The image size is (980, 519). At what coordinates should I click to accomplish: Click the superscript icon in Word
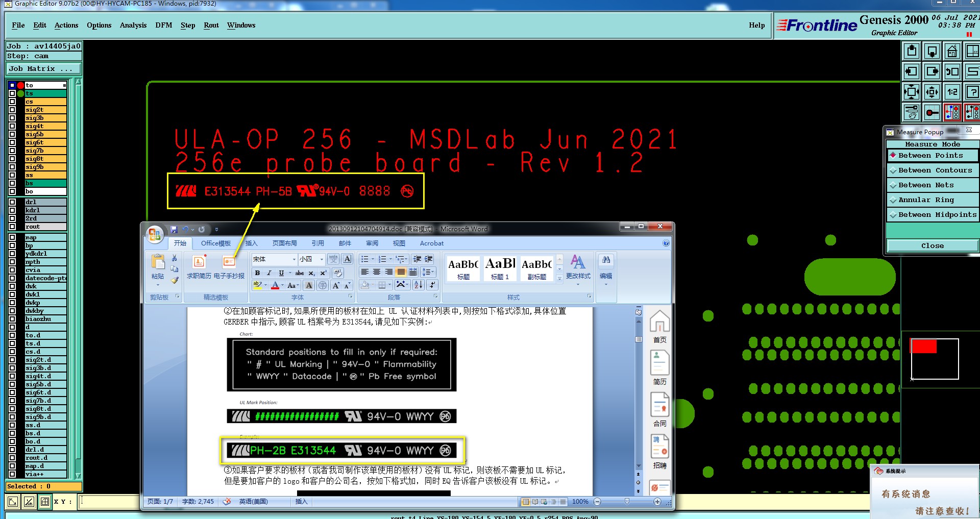(x=323, y=273)
